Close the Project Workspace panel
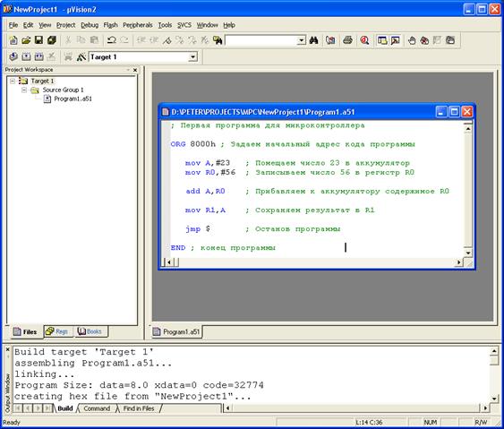The image size is (504, 429). [135, 70]
